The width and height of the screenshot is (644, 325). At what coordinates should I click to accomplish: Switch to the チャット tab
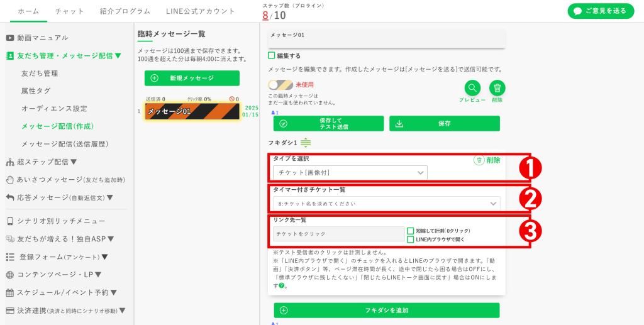[x=69, y=11]
